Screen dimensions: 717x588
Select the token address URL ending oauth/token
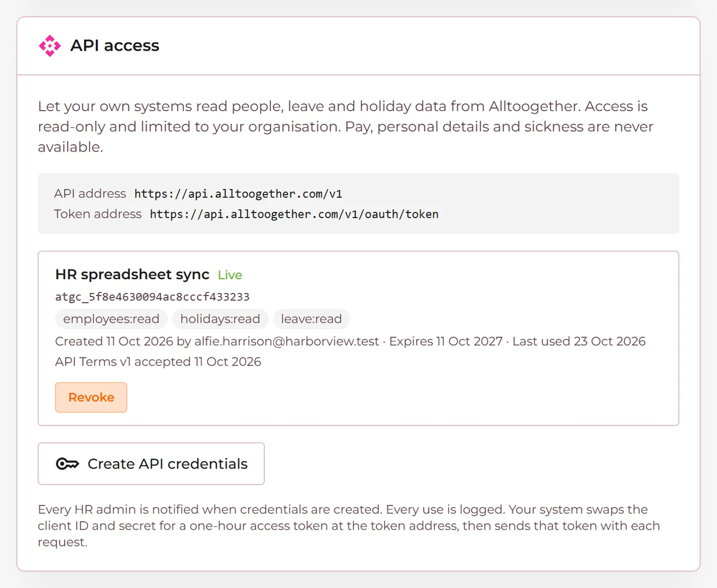click(294, 214)
